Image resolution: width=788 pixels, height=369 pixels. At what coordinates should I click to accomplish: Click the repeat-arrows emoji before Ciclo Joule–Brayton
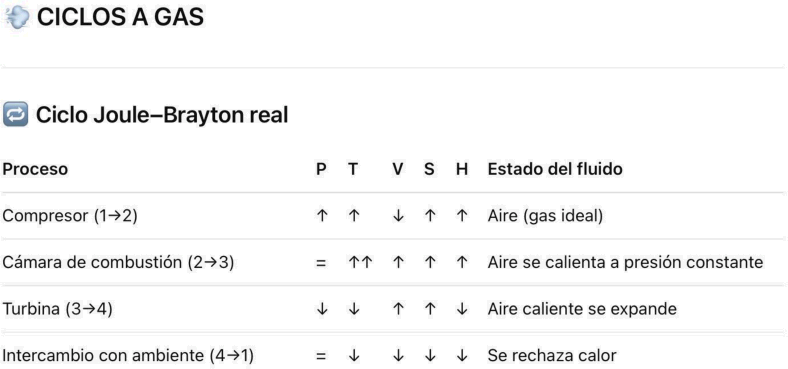tap(16, 115)
